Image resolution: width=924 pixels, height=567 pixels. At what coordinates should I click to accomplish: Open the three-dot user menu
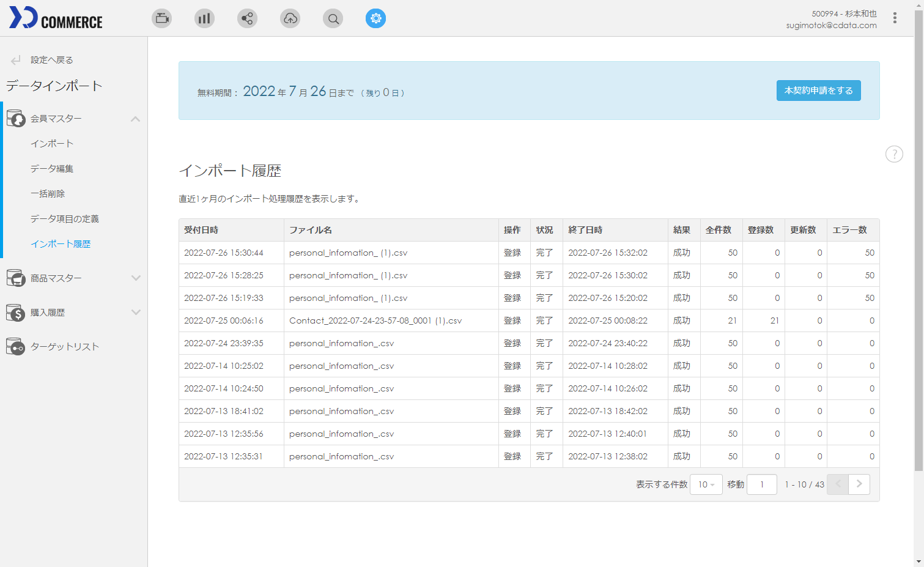click(895, 18)
